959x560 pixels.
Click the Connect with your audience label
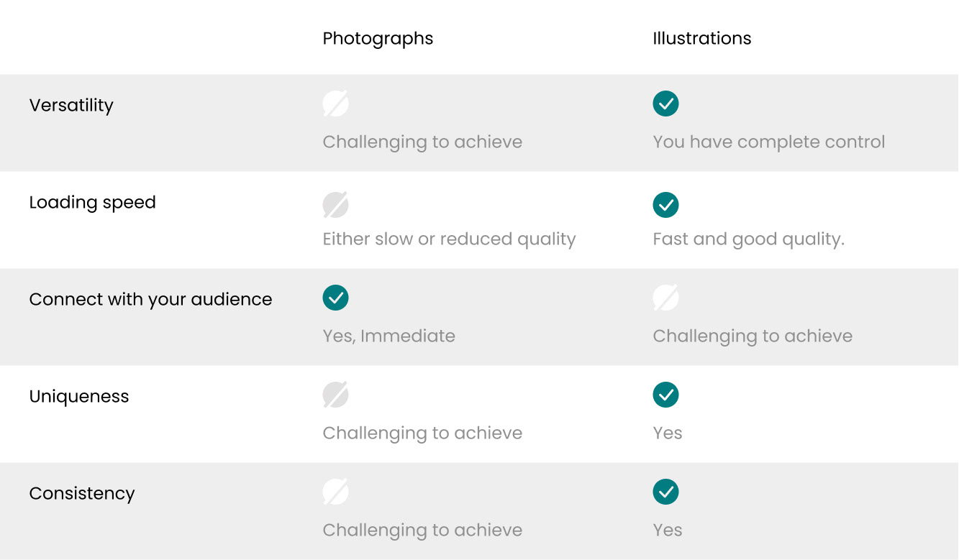pos(151,300)
